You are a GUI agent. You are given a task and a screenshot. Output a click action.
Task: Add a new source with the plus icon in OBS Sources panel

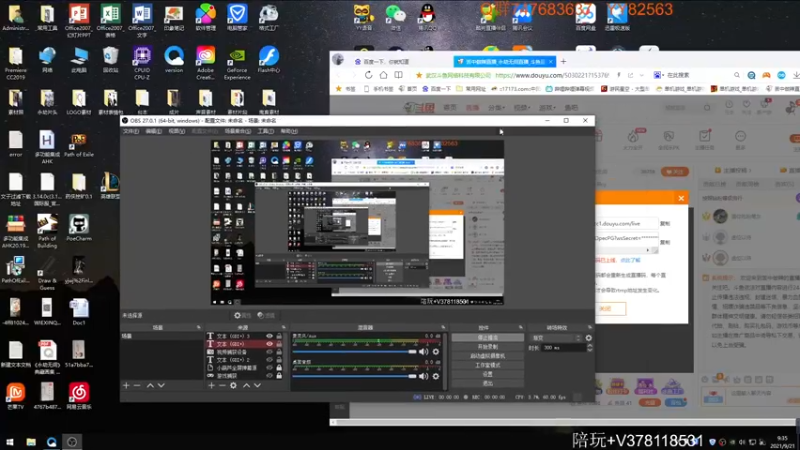coord(211,386)
